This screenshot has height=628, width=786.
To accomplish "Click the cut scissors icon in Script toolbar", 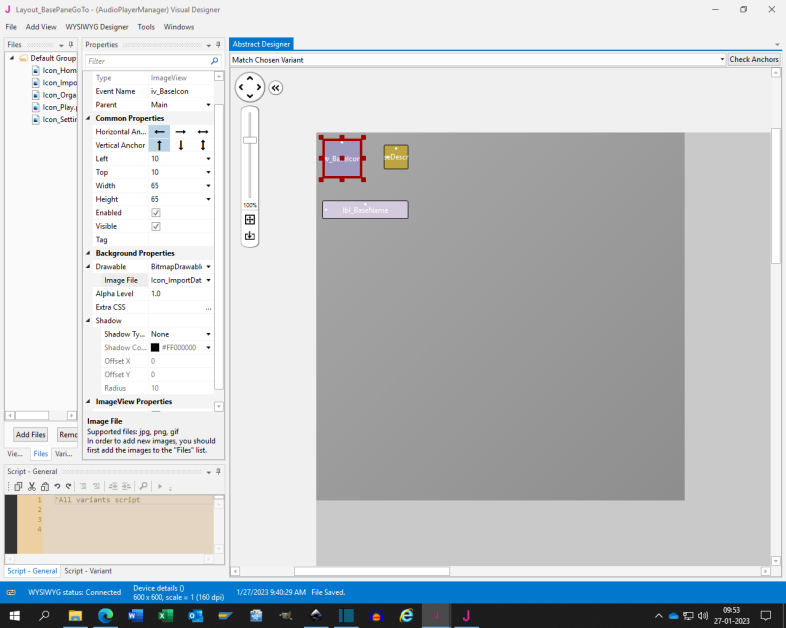I will click(x=32, y=486).
